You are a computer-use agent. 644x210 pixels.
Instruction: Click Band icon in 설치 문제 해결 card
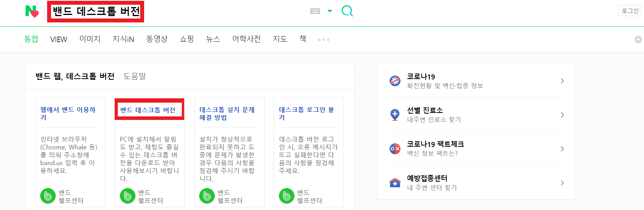pos(207,196)
